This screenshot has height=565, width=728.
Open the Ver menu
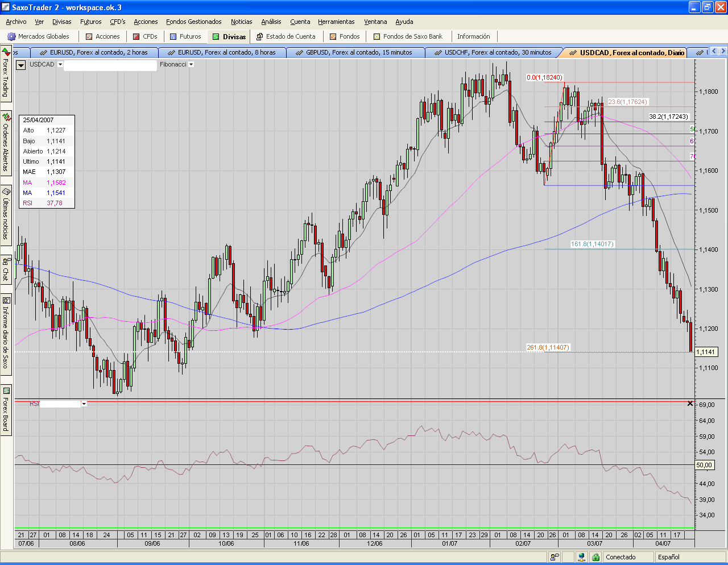click(39, 22)
